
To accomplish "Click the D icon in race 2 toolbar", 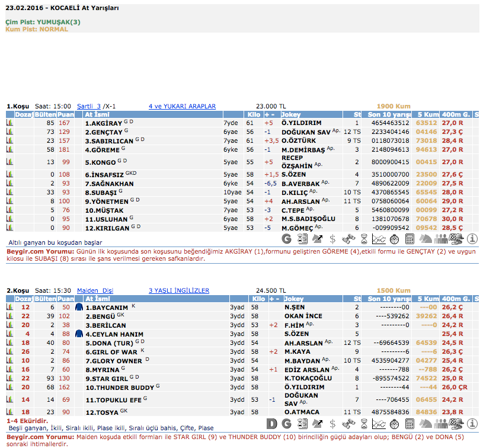I will point(271,424).
